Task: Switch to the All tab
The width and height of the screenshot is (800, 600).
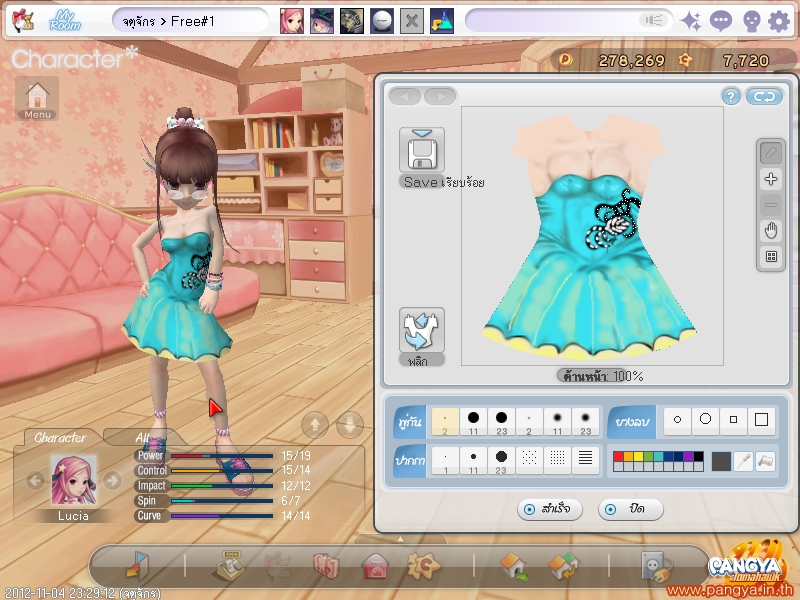Action: 143,438
